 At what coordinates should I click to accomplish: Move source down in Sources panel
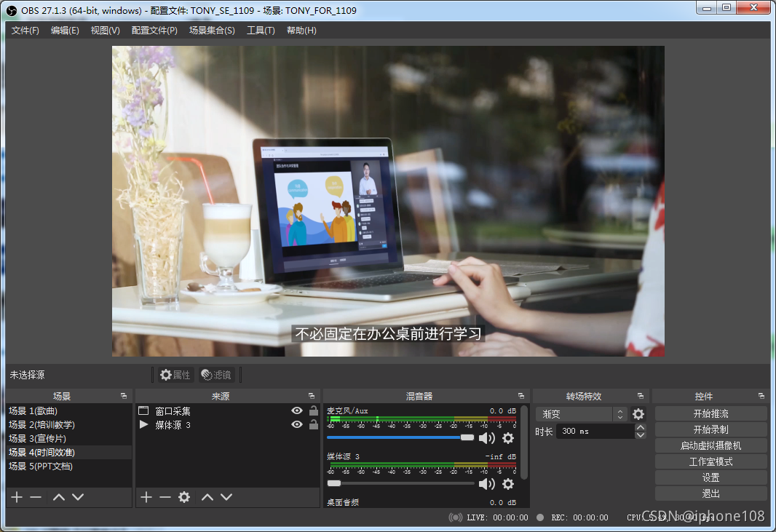coord(226,497)
